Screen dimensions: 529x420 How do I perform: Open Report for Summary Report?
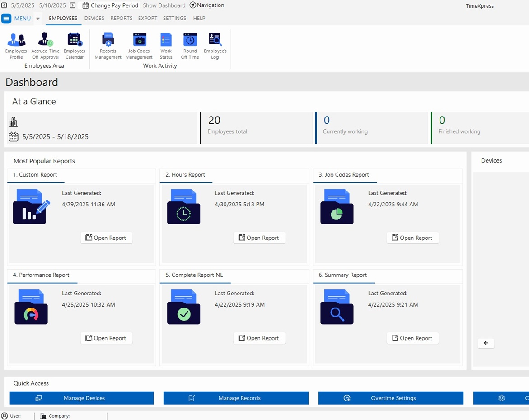pyautogui.click(x=412, y=338)
